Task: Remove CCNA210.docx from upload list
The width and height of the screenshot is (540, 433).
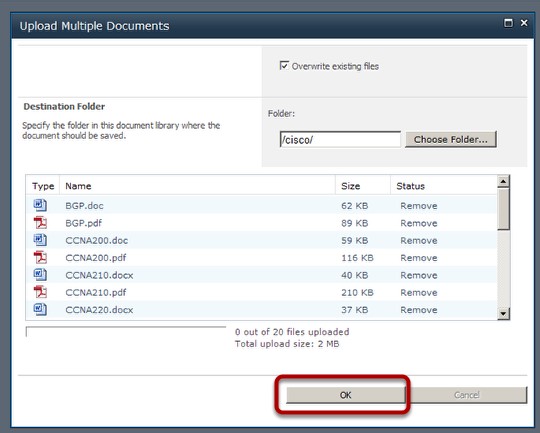Action: click(x=418, y=275)
